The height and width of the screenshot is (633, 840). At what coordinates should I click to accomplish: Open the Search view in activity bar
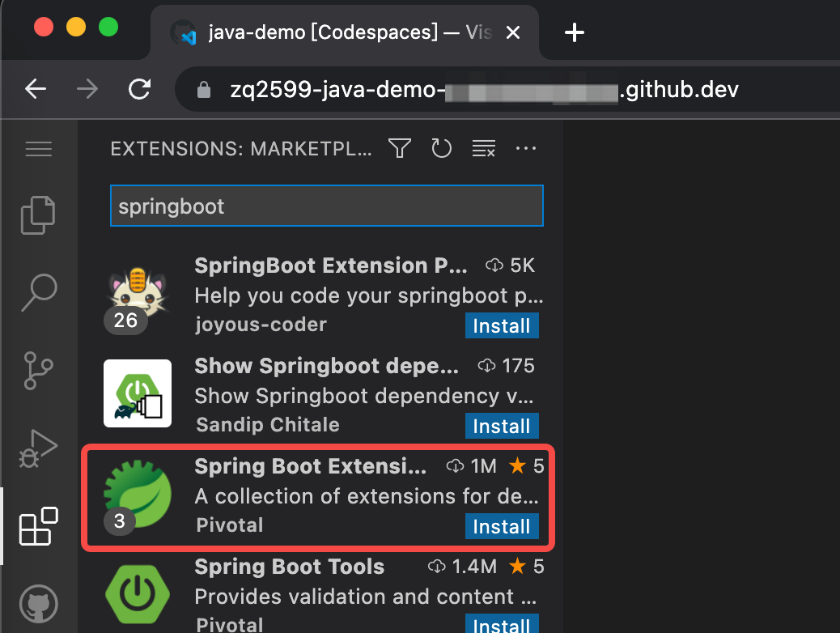click(x=39, y=293)
